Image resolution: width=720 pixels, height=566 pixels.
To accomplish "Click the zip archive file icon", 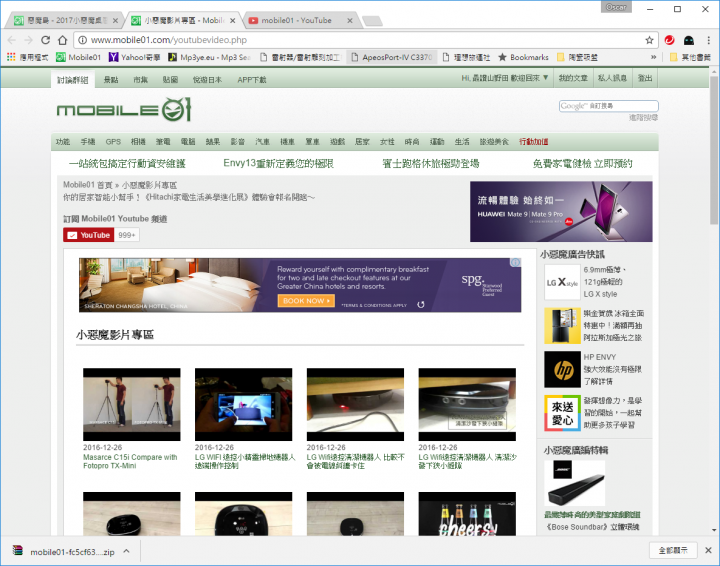I will pos(17,550).
